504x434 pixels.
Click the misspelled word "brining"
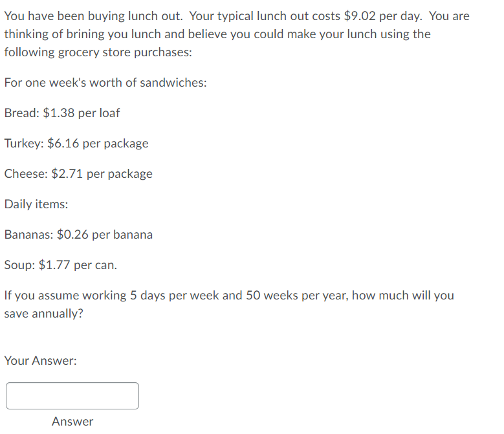coord(85,34)
